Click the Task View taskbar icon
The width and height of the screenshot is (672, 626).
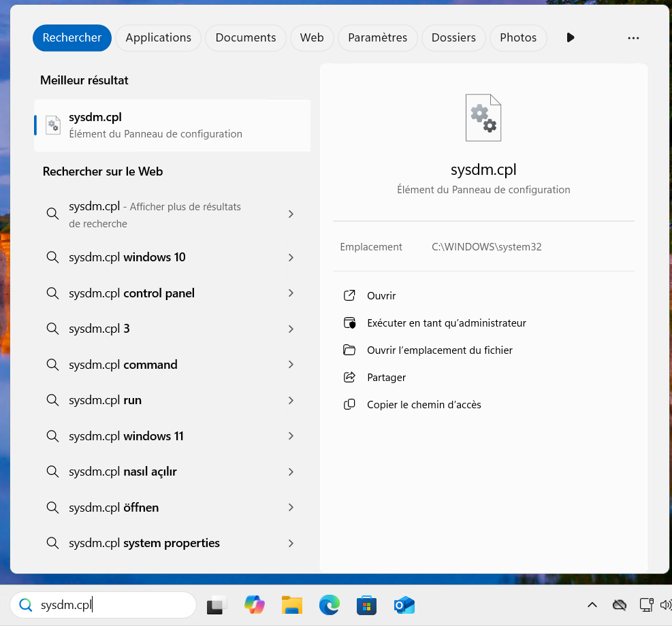click(x=217, y=605)
